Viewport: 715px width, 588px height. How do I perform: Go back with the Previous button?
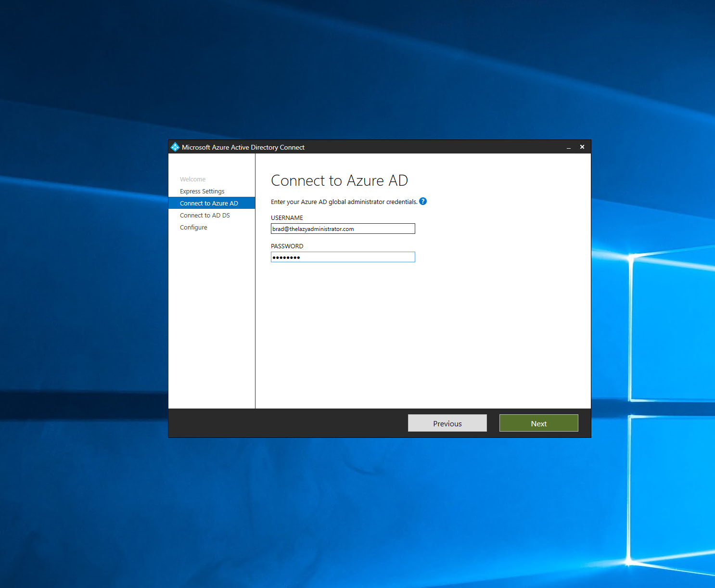(447, 423)
